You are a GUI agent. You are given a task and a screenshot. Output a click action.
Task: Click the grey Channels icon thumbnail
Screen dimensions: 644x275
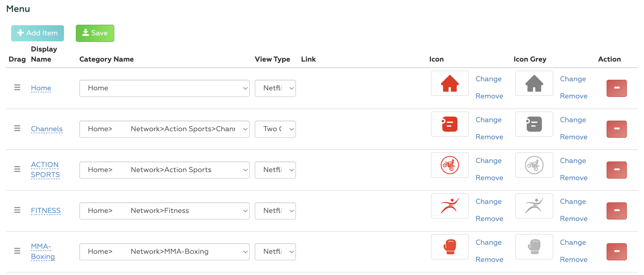tap(534, 124)
